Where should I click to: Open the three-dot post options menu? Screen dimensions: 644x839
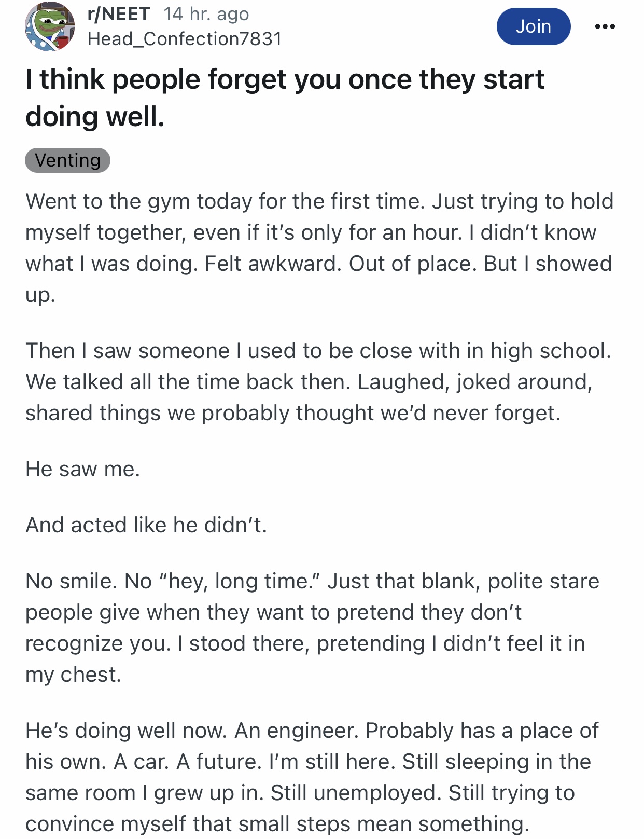[x=605, y=26]
